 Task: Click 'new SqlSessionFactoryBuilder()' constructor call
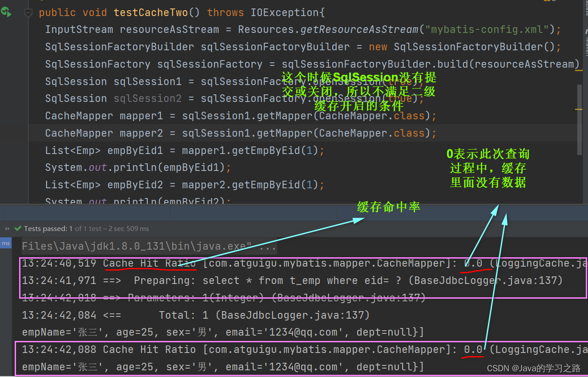point(462,47)
